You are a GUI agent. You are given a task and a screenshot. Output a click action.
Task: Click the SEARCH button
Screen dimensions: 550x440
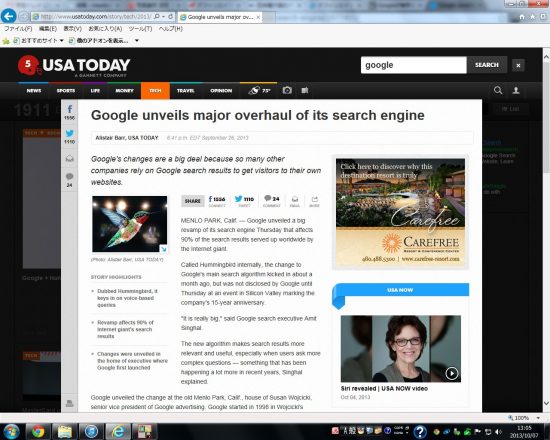point(487,65)
